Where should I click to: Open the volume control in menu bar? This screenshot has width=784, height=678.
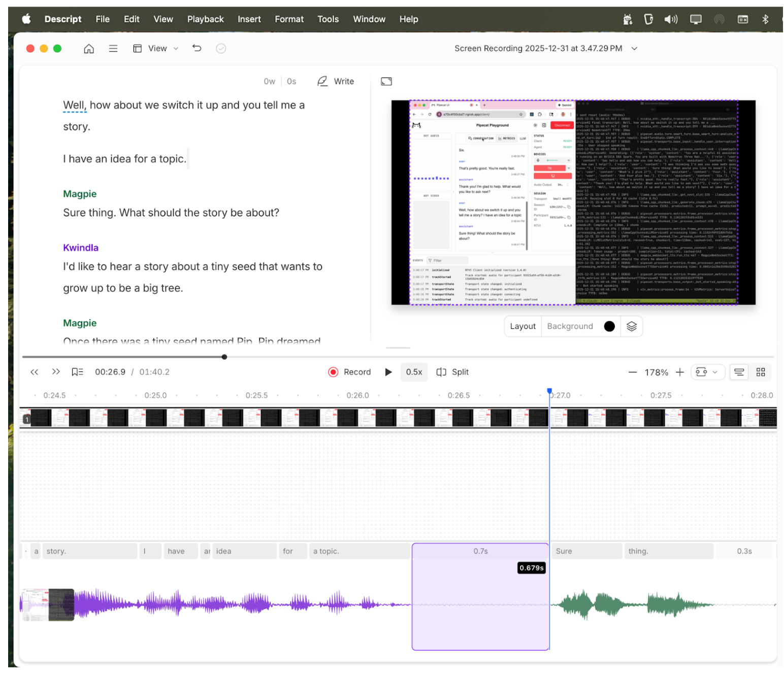click(671, 19)
